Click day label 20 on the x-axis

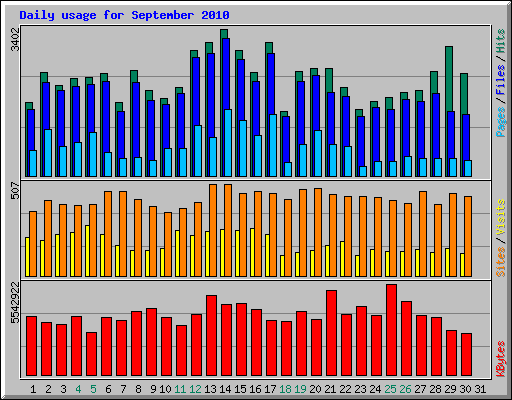coord(315,389)
